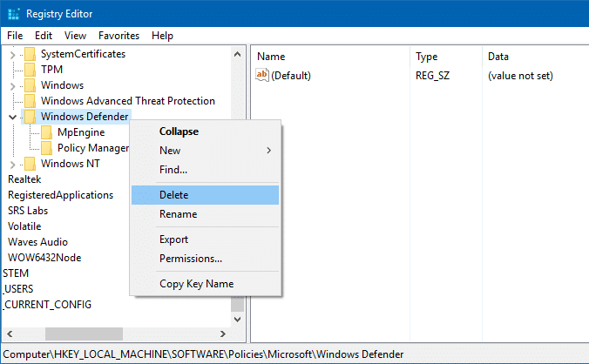Click the tree scroll up arrow
The width and height of the screenshot is (589, 364).
[x=237, y=54]
